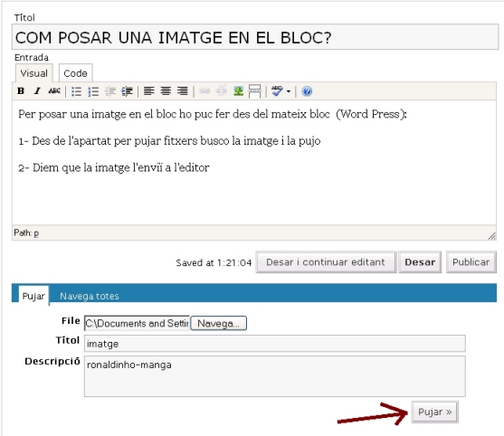Align text to the left
This screenshot has width=504, height=436.
[x=148, y=91]
